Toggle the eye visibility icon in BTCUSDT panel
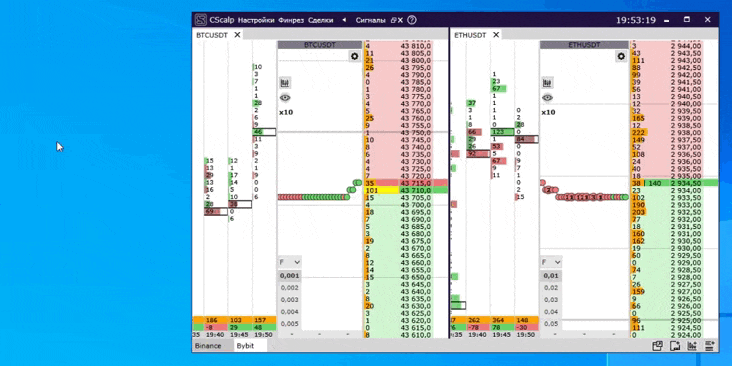The height and width of the screenshot is (366, 732). pyautogui.click(x=285, y=98)
